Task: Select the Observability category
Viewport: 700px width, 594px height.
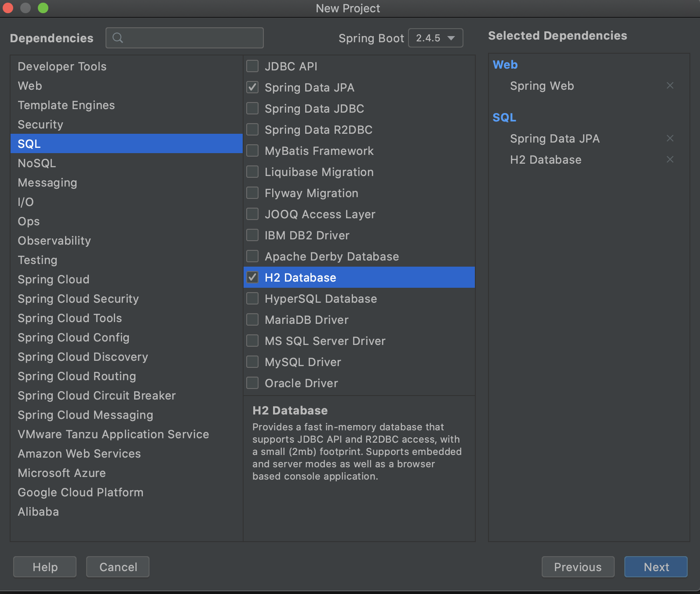Action: 127,240
